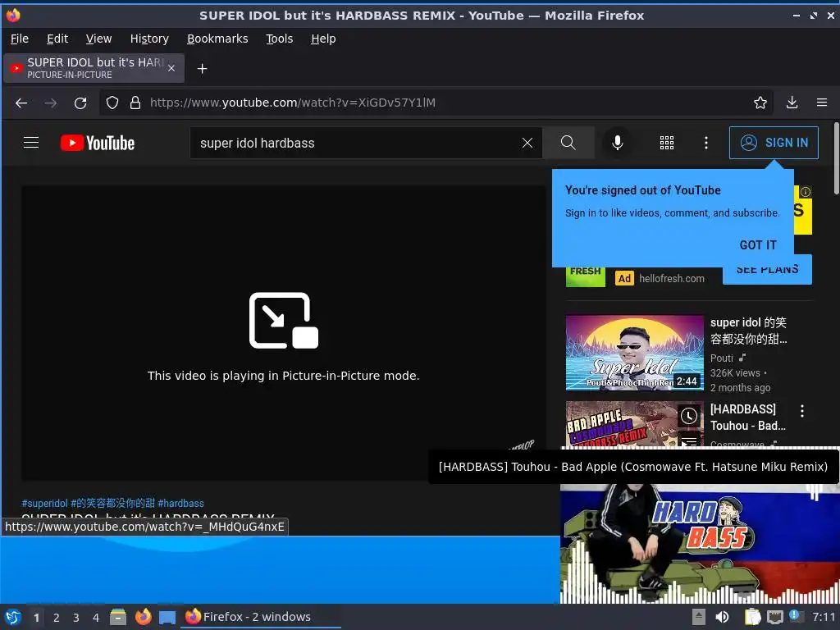Click the removable media tray icon
Viewport: 840px width, 630px height.
pos(699,617)
